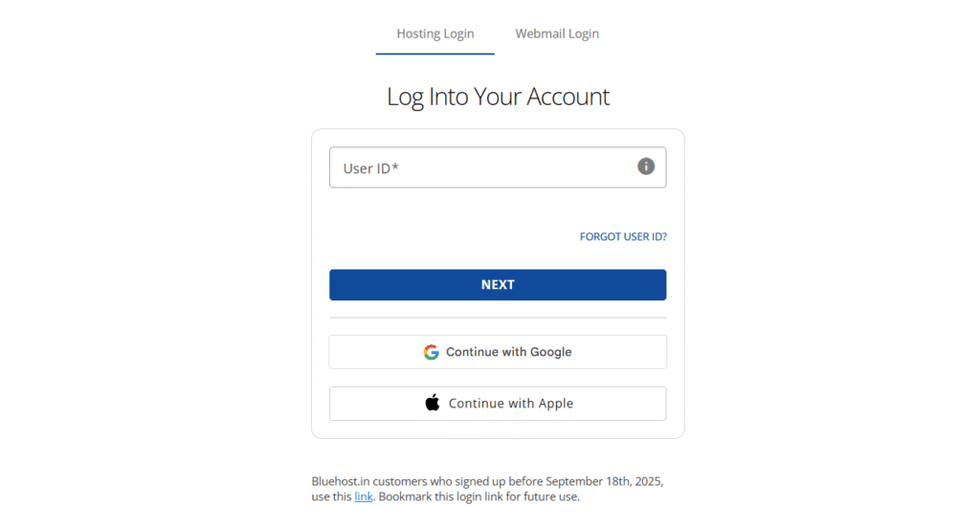Click the info icon in User ID field
The image size is (980, 528).
click(x=646, y=166)
